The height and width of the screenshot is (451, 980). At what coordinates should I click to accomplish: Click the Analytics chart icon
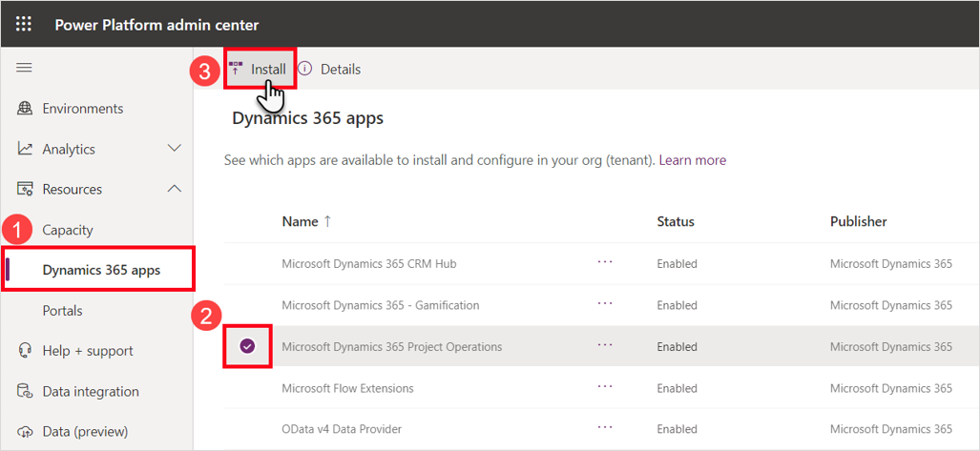tap(25, 150)
